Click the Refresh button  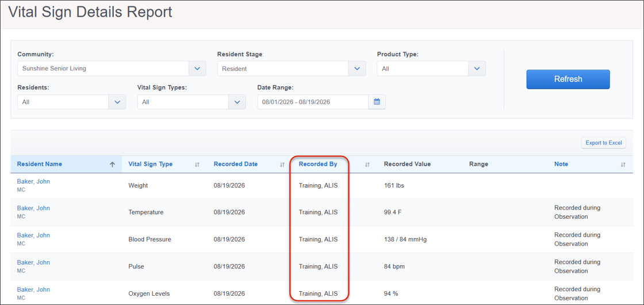(568, 79)
